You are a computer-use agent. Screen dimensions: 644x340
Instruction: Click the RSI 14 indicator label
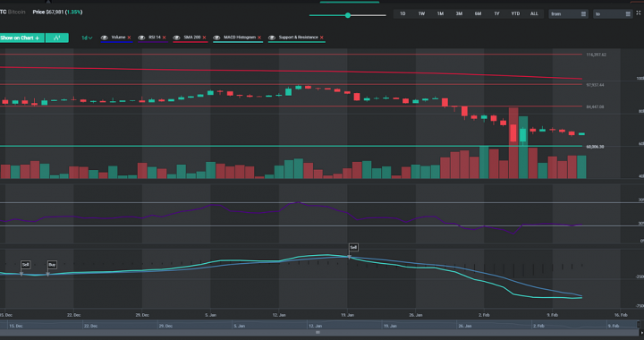[x=155, y=38]
